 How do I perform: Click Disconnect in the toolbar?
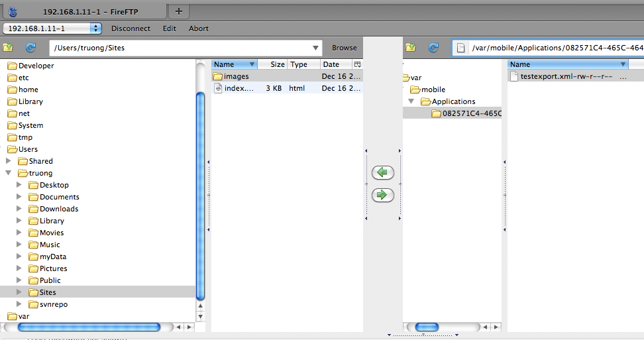[x=131, y=28]
